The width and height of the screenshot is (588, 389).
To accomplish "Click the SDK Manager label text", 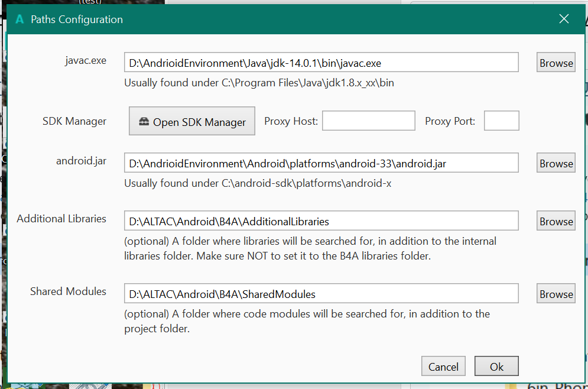I will tap(74, 121).
